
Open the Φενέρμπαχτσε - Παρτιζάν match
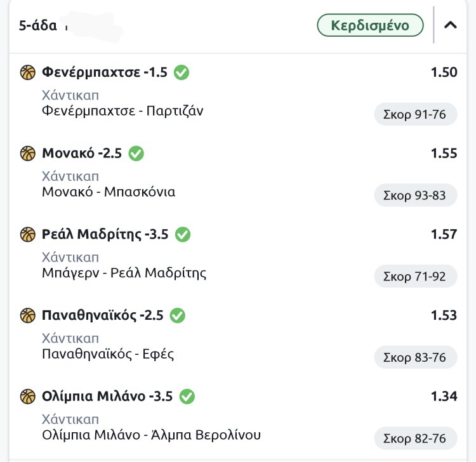(122, 111)
